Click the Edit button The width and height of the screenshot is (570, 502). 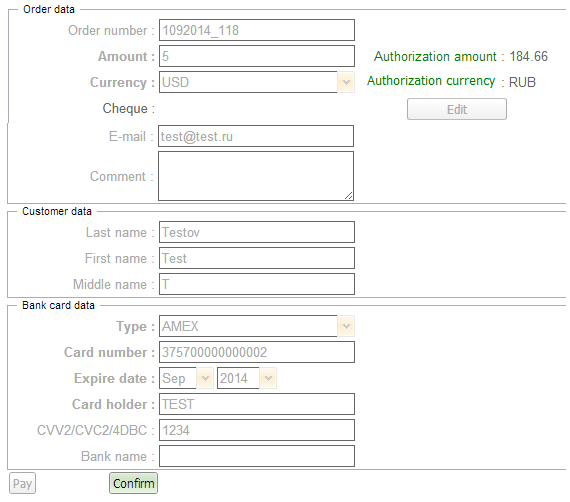[x=457, y=109]
